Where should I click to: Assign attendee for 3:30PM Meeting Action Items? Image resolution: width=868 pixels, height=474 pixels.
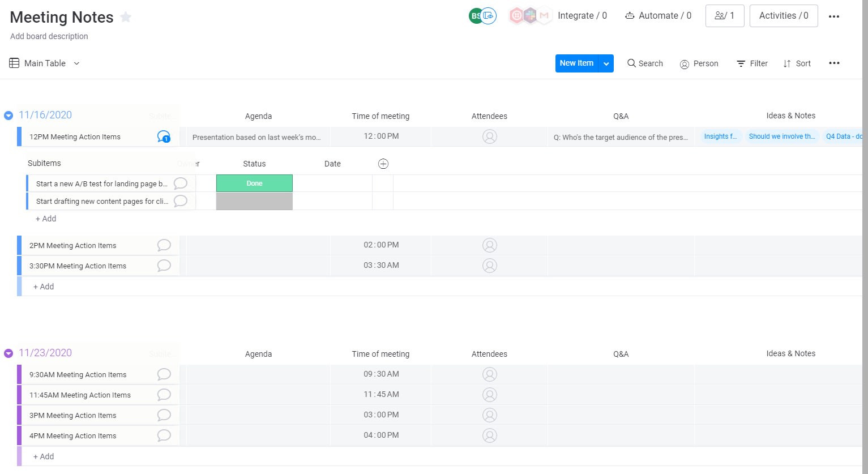pos(490,266)
